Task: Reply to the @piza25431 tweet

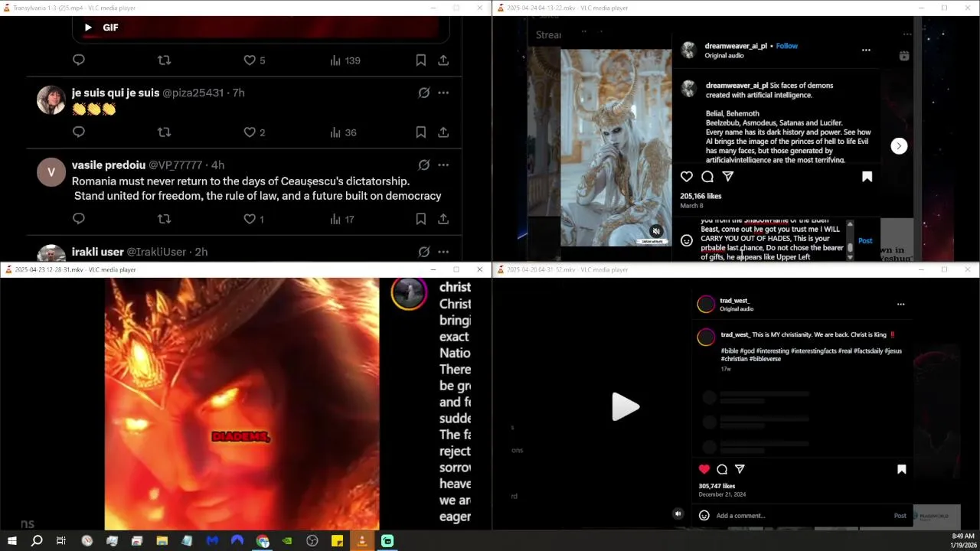Action: click(x=78, y=132)
